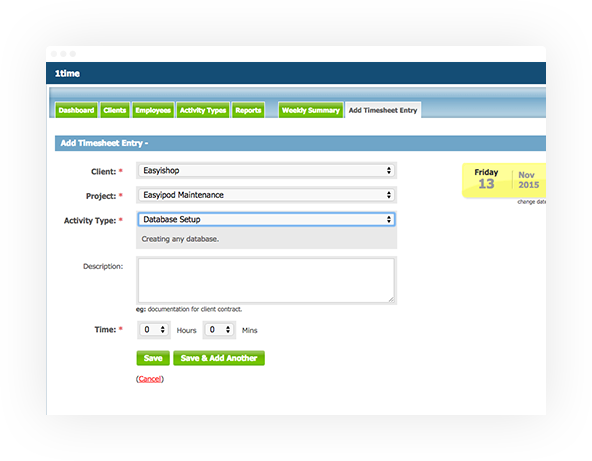
Task: Expand the Client dropdown showing Easyishop
Action: (x=266, y=171)
